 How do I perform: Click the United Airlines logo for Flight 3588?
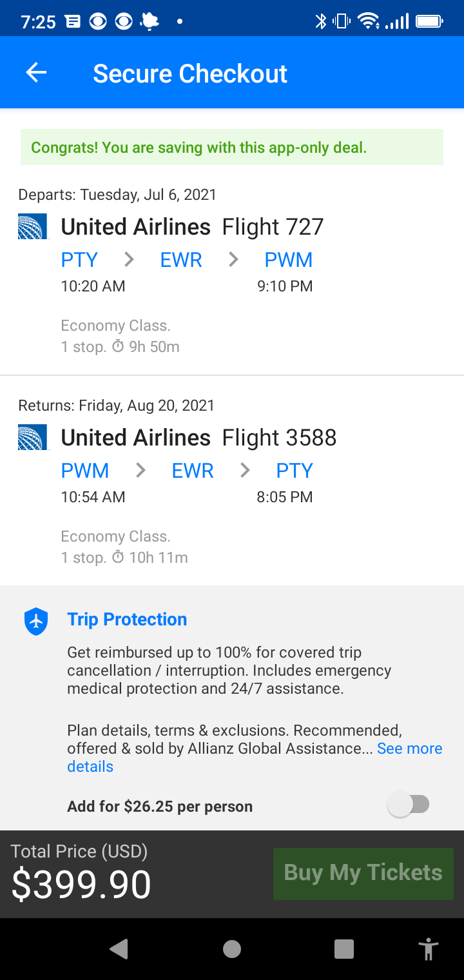(x=33, y=437)
